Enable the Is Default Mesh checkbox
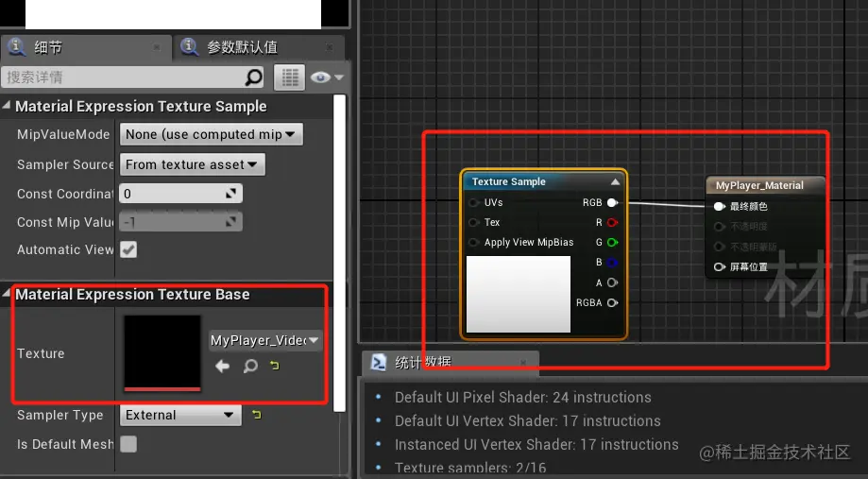The height and width of the screenshot is (479, 868). (x=128, y=444)
